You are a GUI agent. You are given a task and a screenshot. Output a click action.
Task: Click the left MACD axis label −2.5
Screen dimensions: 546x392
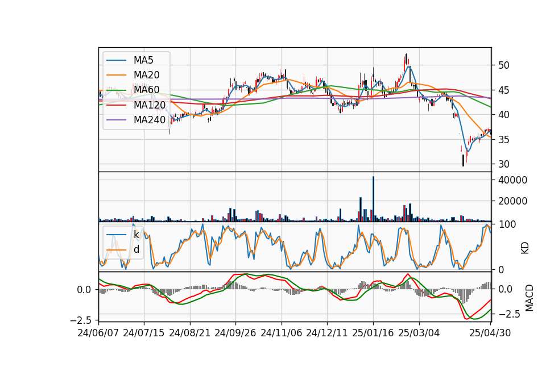(x=82, y=320)
